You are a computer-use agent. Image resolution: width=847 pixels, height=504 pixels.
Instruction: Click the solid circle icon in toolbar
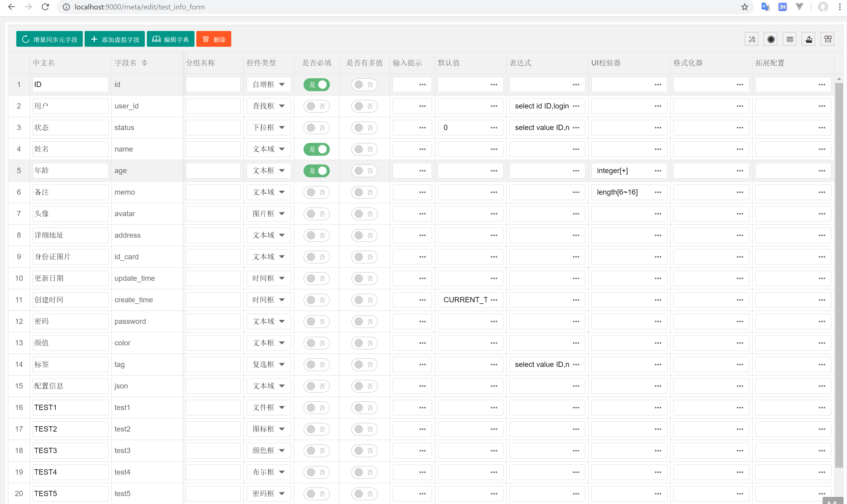click(x=771, y=39)
